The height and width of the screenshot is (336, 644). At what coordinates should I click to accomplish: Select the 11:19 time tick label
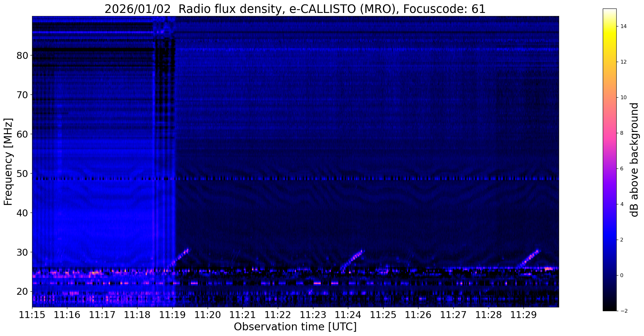point(172,315)
